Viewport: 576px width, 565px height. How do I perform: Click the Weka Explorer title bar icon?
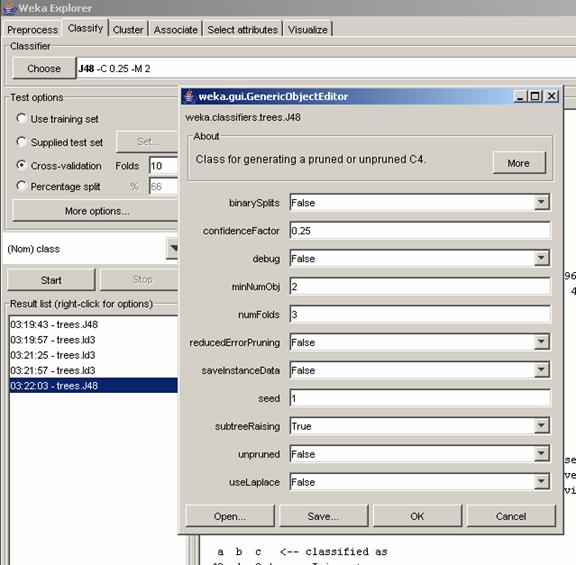click(x=9, y=7)
